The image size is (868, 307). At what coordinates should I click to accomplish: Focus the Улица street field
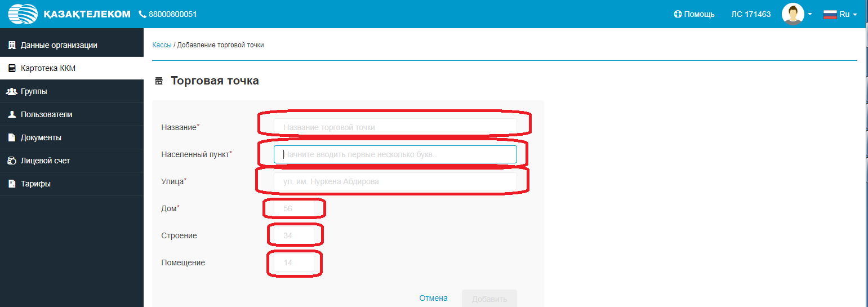tap(395, 181)
